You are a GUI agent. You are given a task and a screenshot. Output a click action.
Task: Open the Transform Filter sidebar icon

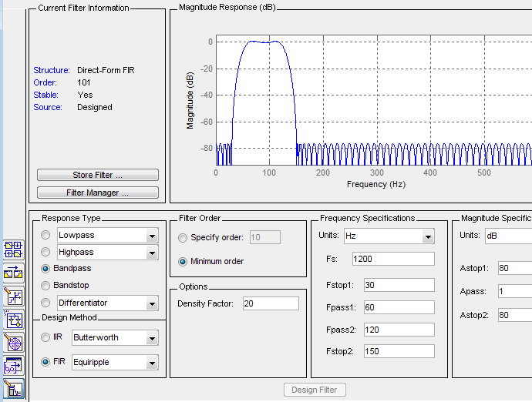[x=14, y=273]
